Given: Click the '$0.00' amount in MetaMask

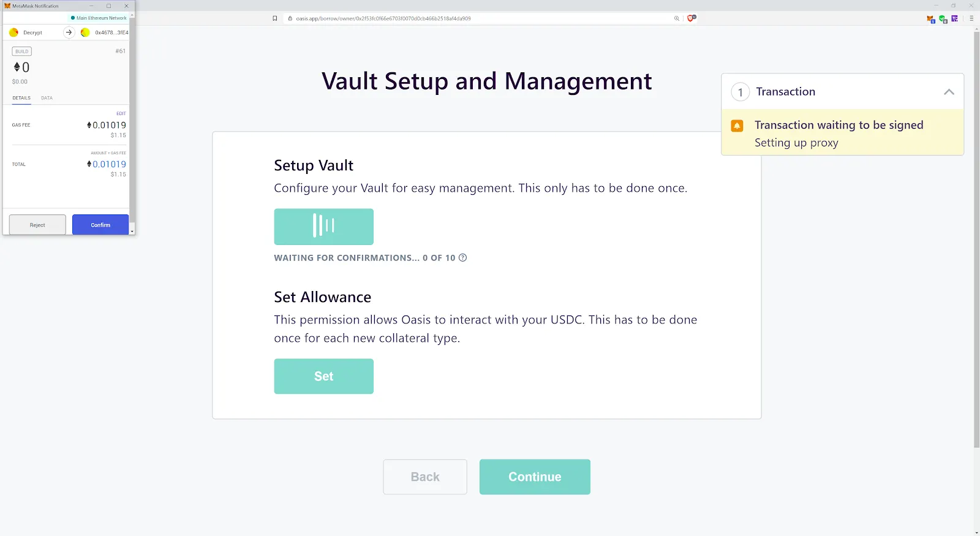Looking at the screenshot, I should point(20,81).
